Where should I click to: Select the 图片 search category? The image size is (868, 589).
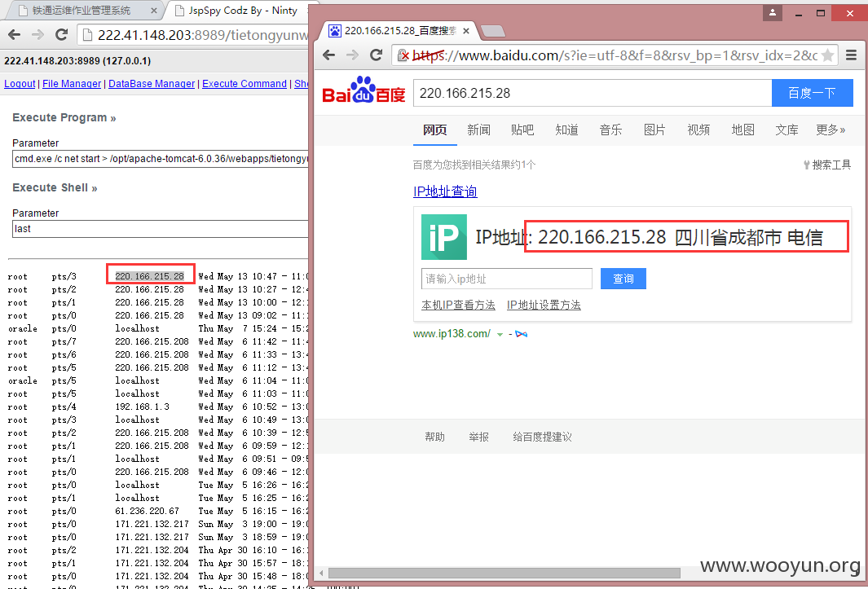[655, 130]
